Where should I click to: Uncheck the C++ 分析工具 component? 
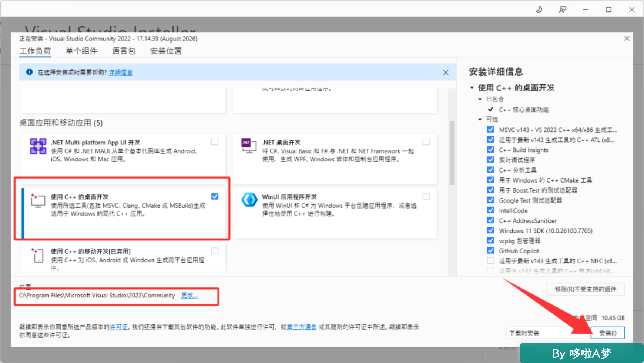pyautogui.click(x=490, y=170)
